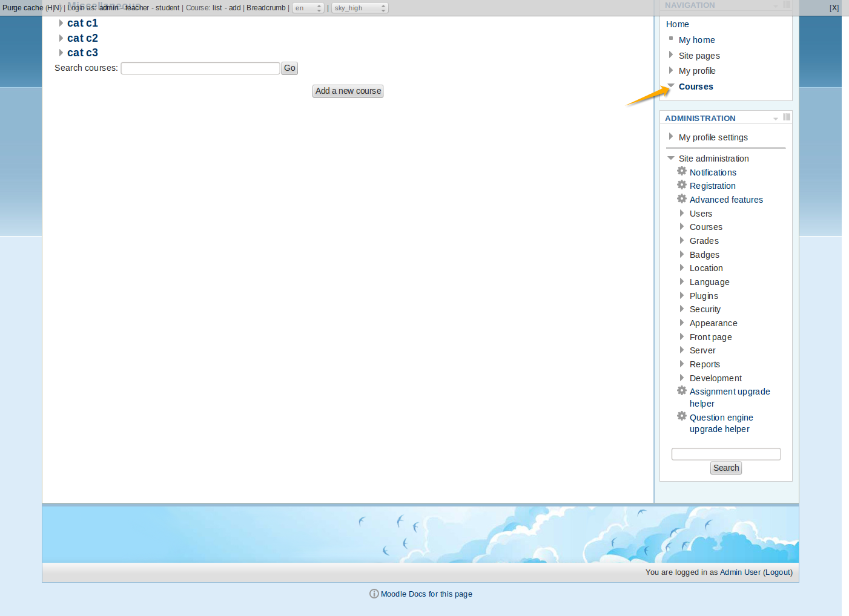Click the Moodle Docs info icon

(374, 594)
